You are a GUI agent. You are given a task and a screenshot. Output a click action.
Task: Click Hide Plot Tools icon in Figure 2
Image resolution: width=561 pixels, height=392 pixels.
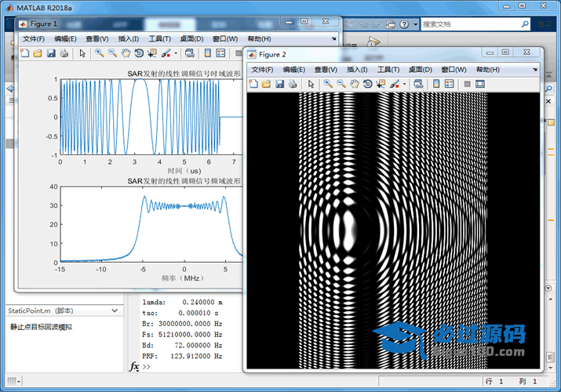pos(467,84)
